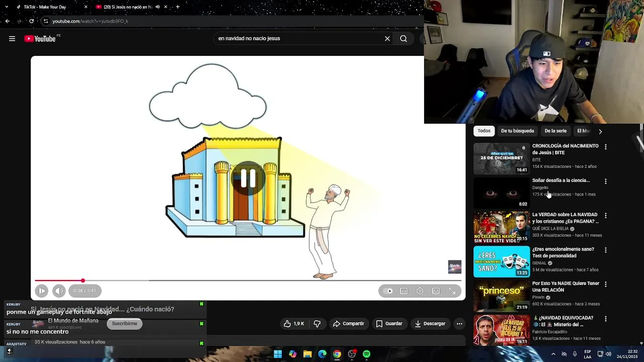Close the TikTok tab

coord(86,7)
